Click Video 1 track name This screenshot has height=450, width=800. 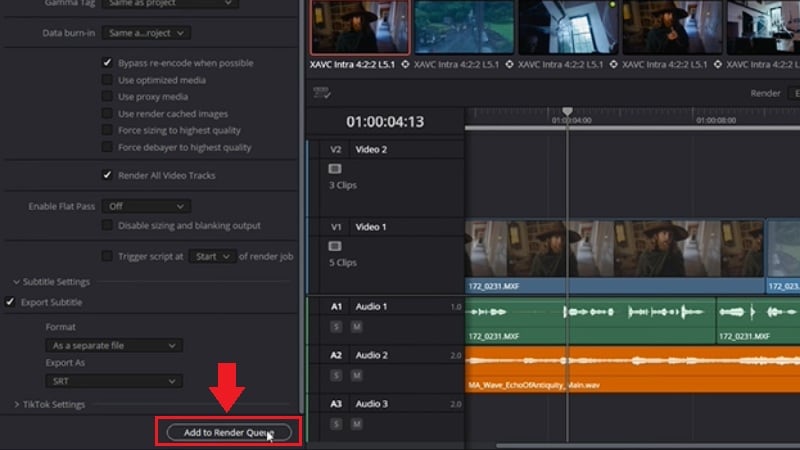(x=371, y=227)
